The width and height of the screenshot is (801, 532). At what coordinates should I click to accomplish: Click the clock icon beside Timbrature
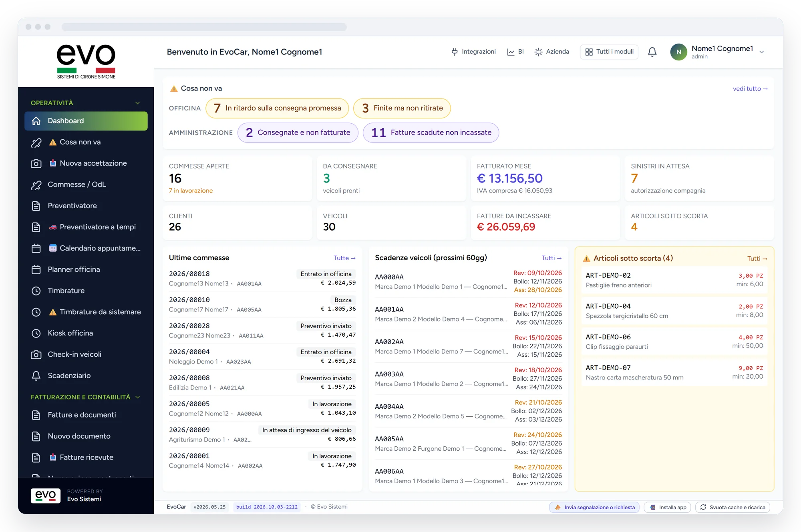[x=36, y=291]
